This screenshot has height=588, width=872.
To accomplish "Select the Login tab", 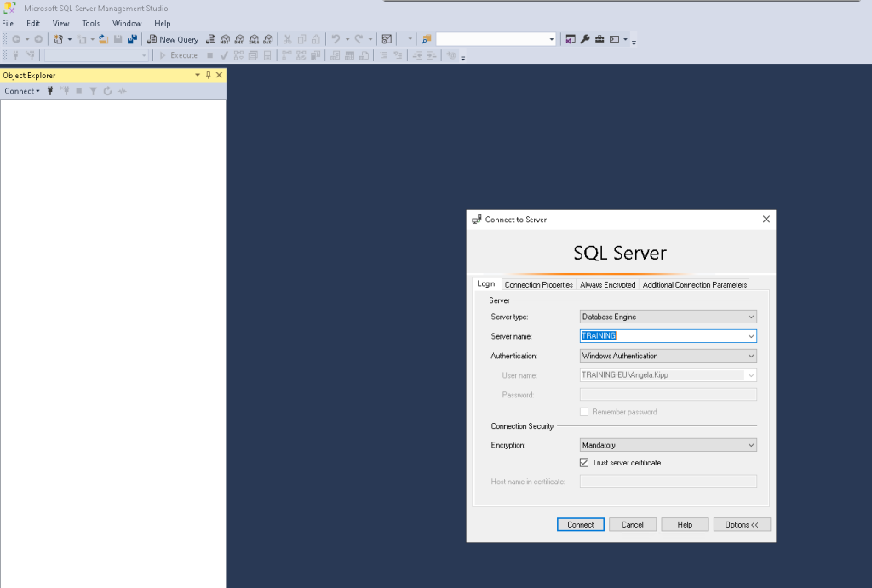I will coord(486,283).
